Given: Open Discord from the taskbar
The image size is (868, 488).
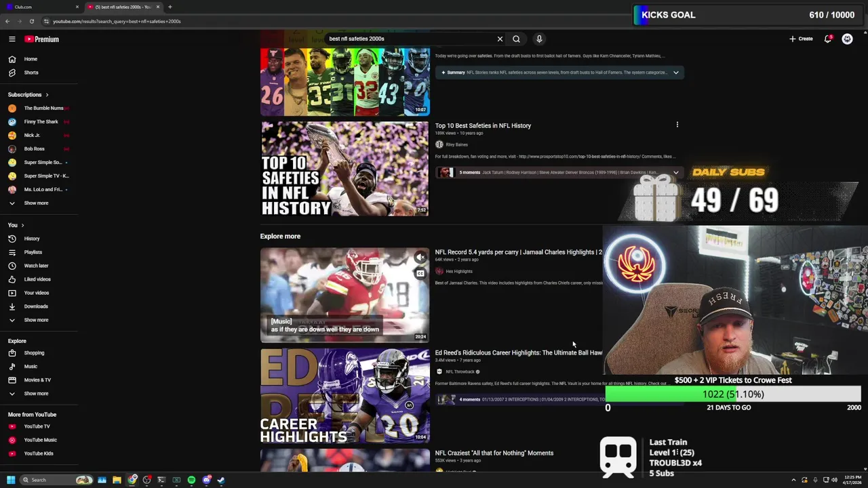Looking at the screenshot, I should point(206,480).
